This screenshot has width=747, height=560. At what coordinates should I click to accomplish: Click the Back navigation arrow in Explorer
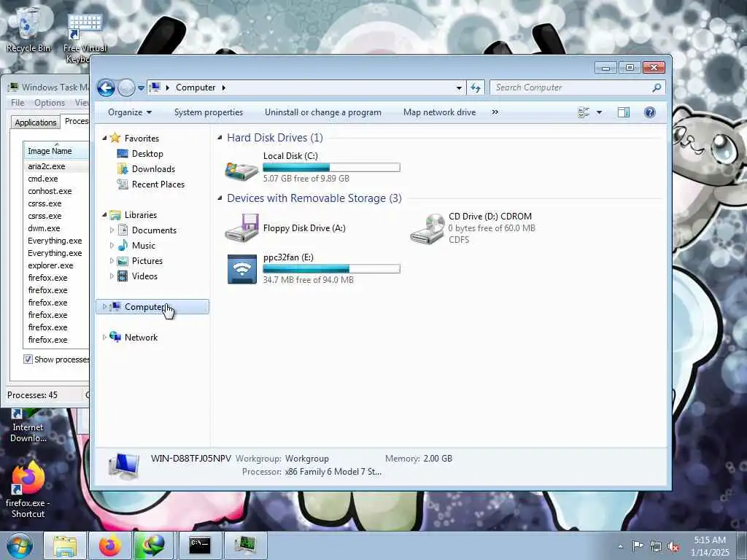(106, 87)
